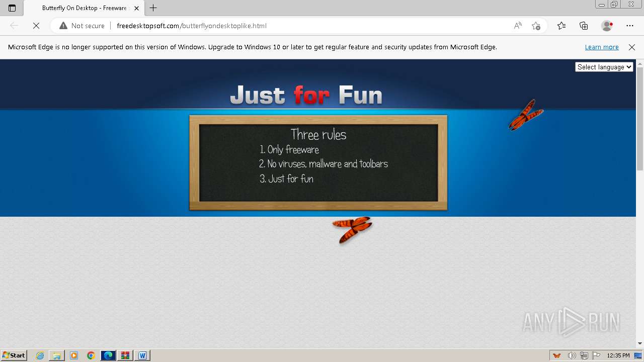Open the Windows Start menu
644x362 pixels.
click(14, 355)
